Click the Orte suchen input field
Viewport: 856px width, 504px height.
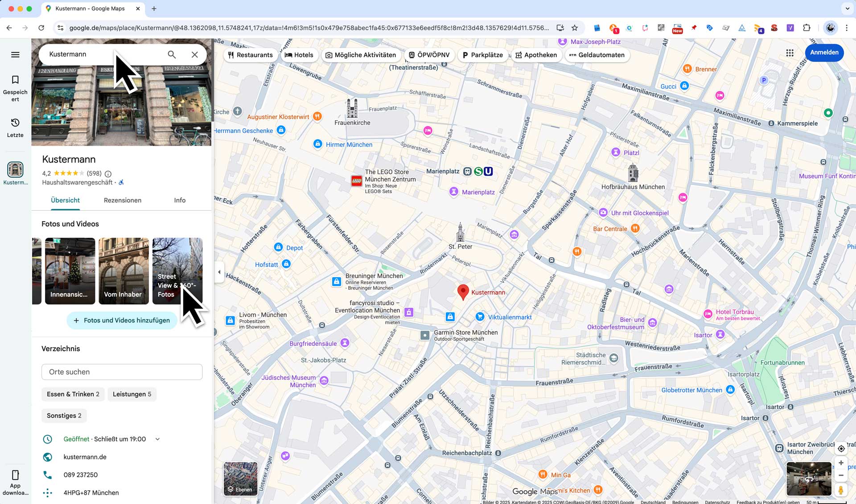coord(122,372)
